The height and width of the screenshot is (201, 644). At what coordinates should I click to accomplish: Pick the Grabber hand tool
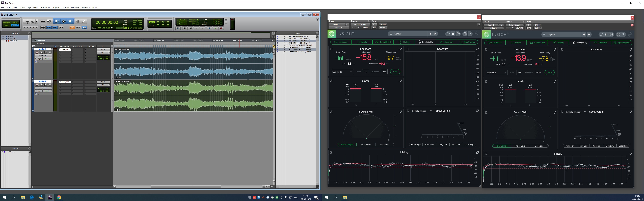tap(70, 22)
